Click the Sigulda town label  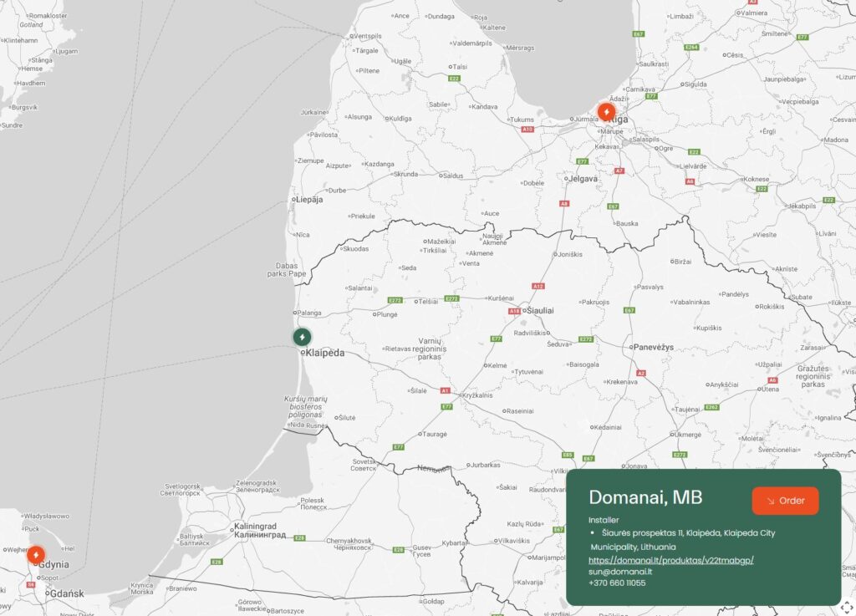coord(695,84)
